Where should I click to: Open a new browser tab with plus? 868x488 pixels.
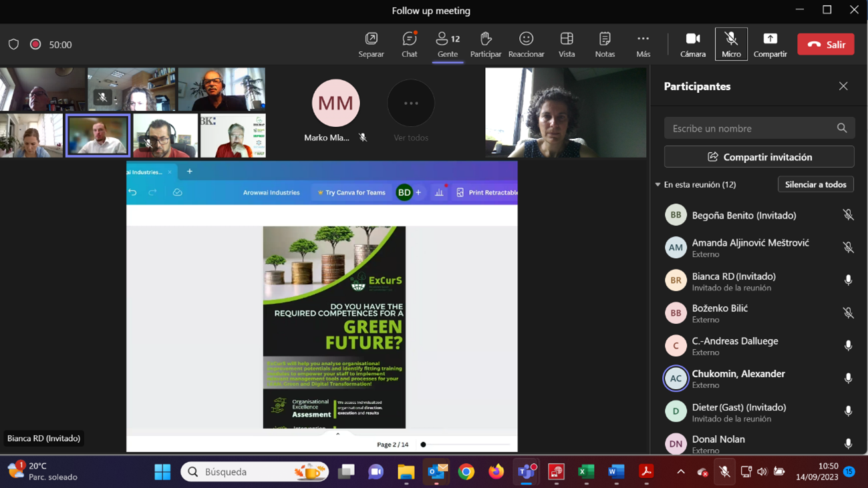[190, 172]
